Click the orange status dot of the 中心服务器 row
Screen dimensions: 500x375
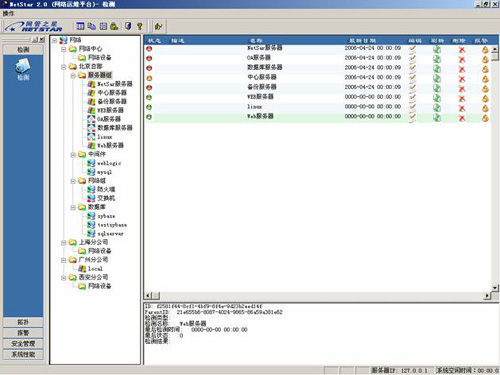(x=149, y=78)
